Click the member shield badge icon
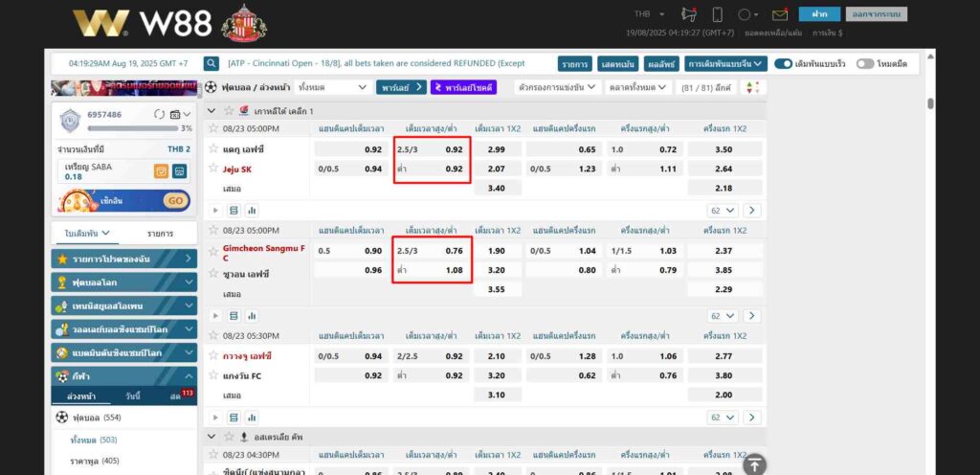This screenshot has height=475, width=980. coord(70,121)
